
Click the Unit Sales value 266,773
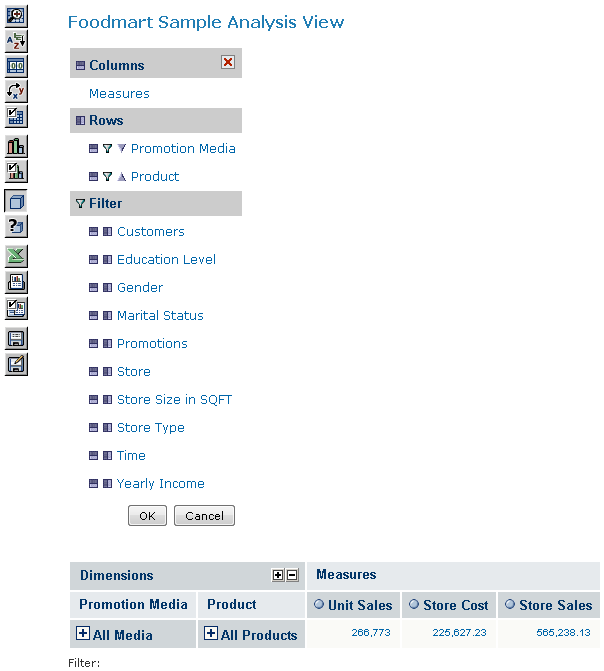pyautogui.click(x=371, y=632)
